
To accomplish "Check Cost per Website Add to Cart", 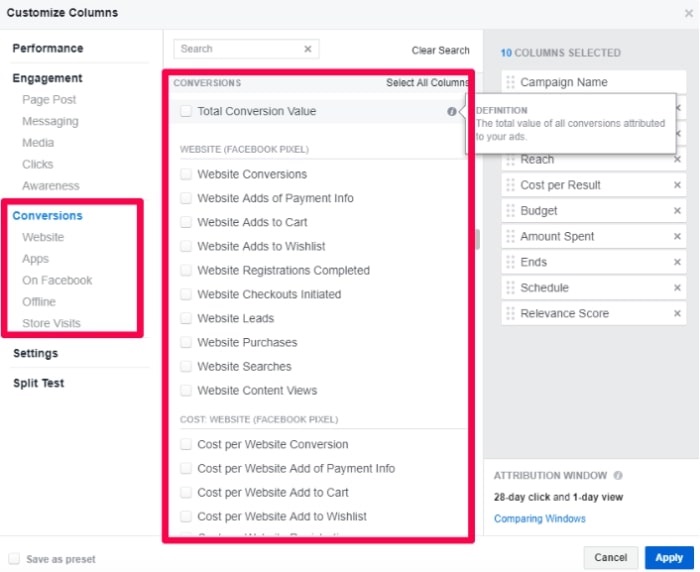I will [x=186, y=493].
